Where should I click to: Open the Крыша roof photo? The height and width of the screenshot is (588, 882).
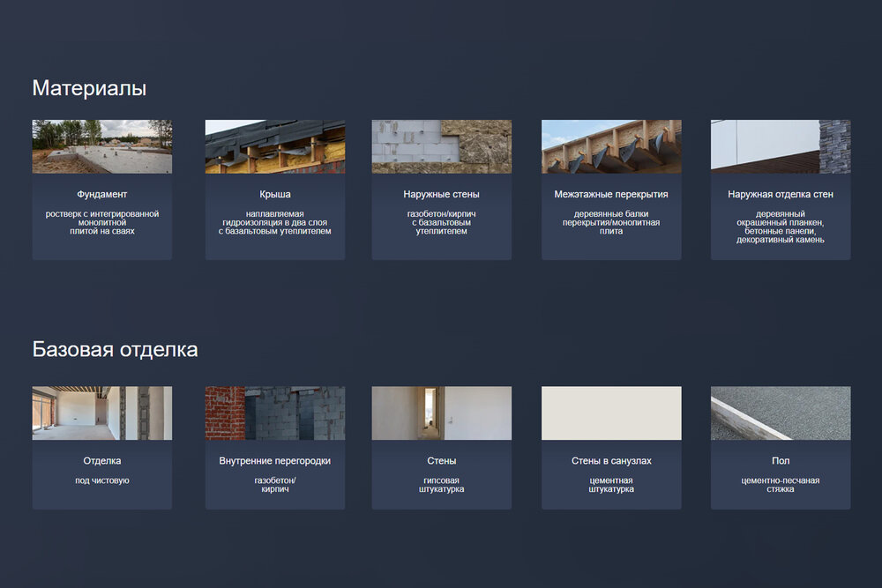click(275, 146)
